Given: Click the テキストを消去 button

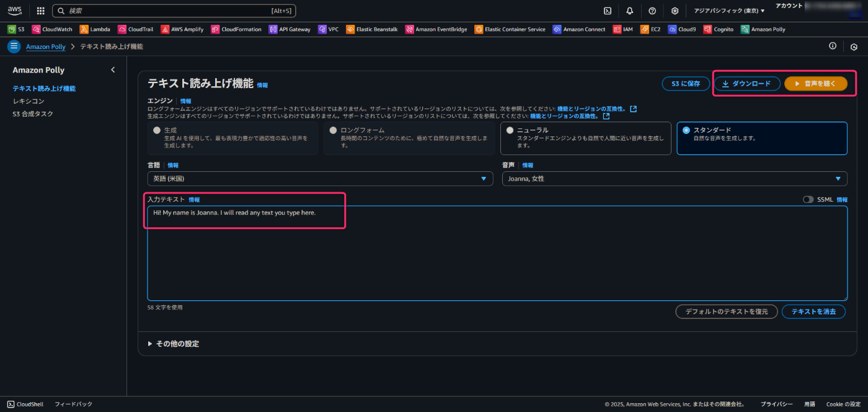Looking at the screenshot, I should click(813, 311).
